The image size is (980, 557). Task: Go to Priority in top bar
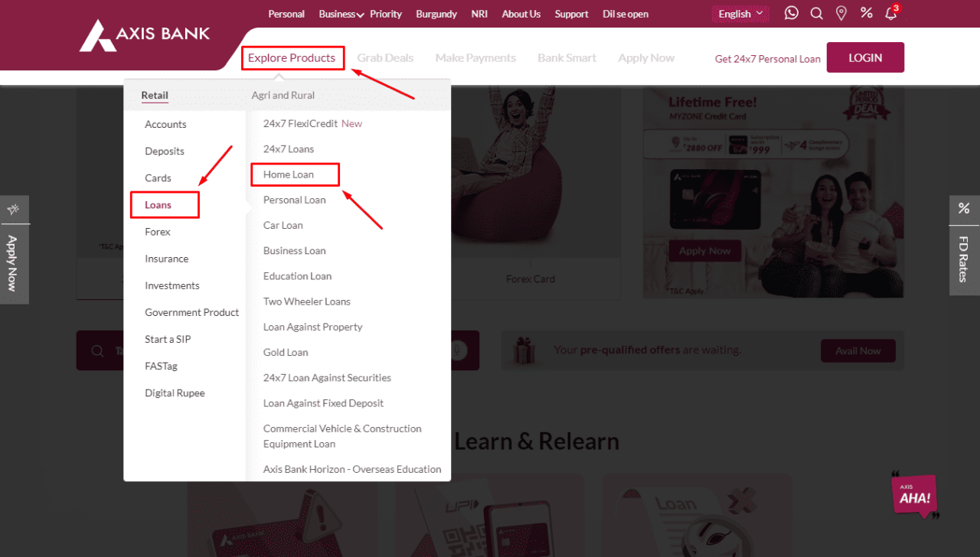[386, 14]
